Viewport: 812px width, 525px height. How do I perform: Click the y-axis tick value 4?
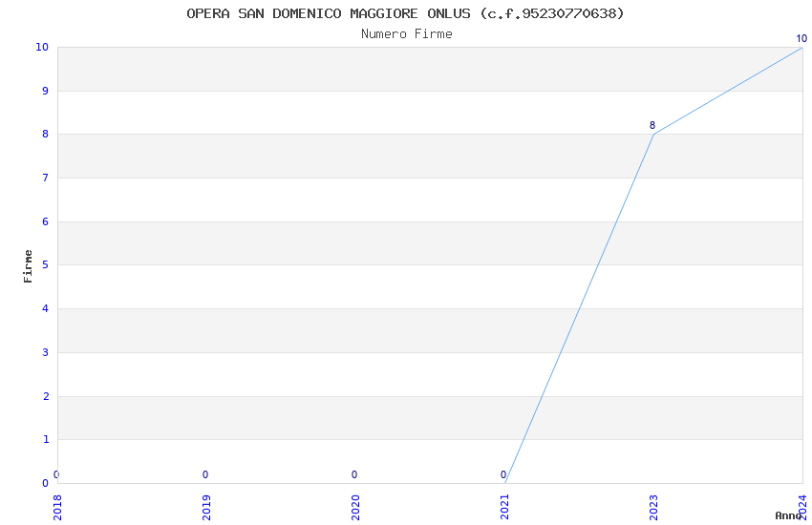pos(46,308)
